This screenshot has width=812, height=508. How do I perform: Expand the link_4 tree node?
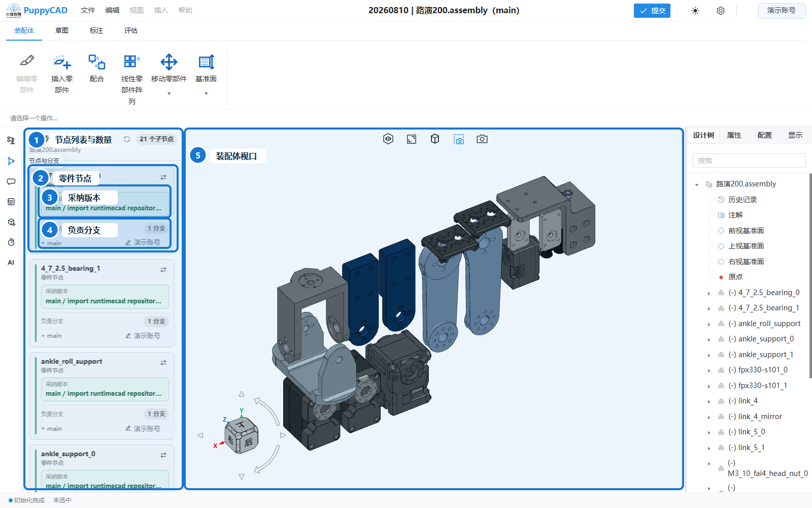click(709, 401)
